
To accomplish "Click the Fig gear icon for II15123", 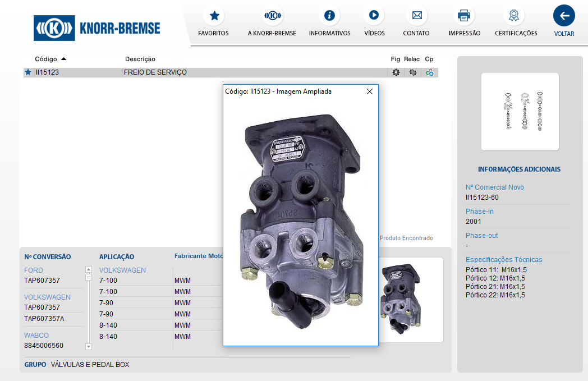I will click(x=396, y=72).
